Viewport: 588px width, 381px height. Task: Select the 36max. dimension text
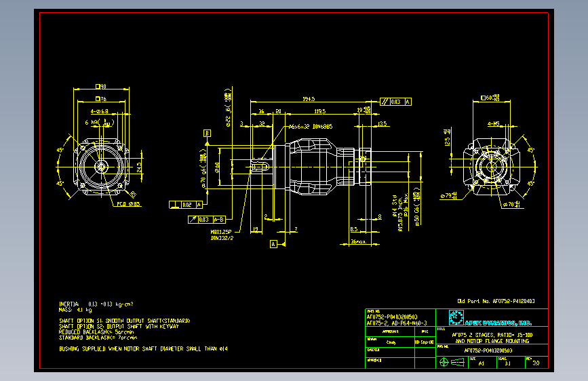pyautogui.click(x=359, y=242)
